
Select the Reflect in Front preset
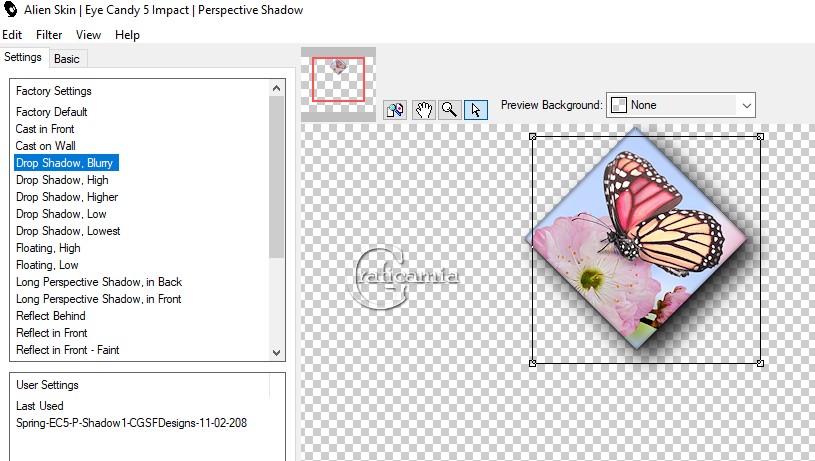(x=51, y=333)
